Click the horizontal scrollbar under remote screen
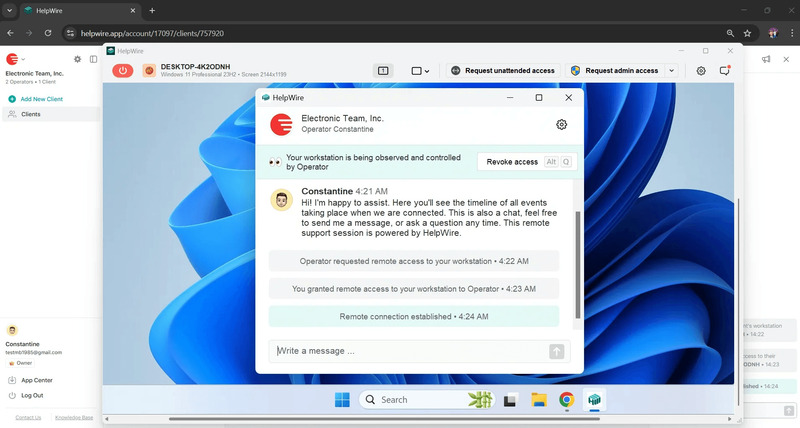 coord(384,419)
